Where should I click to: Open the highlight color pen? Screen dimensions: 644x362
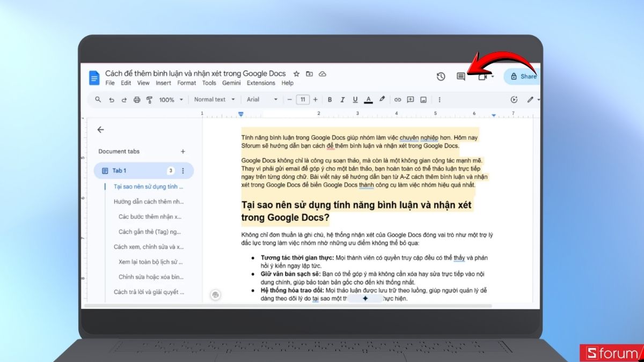click(x=382, y=99)
